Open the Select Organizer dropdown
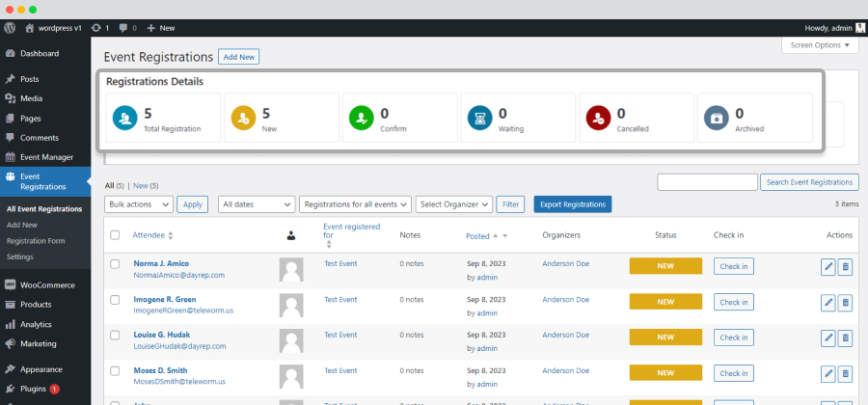Viewport: 868px width, 405px height. (454, 204)
